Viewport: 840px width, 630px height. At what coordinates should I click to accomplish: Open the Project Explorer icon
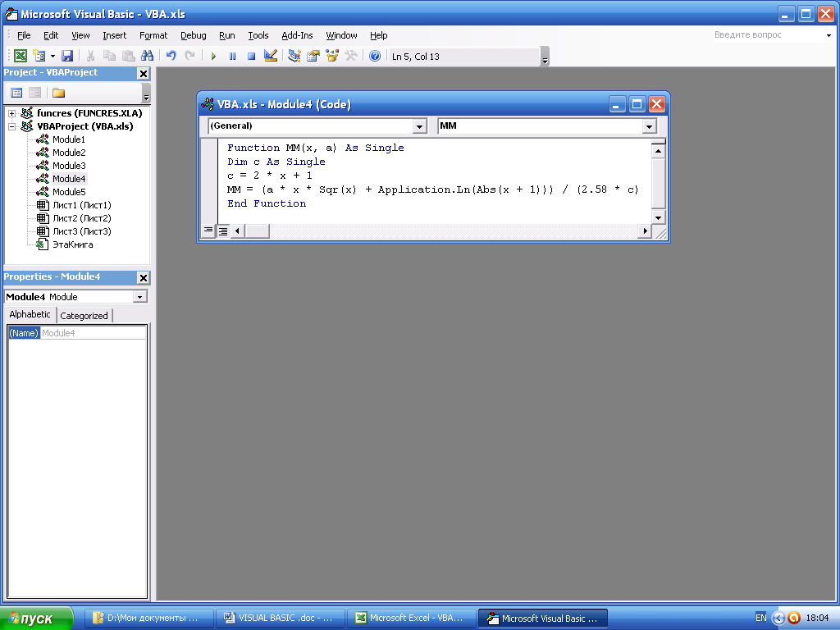[294, 56]
